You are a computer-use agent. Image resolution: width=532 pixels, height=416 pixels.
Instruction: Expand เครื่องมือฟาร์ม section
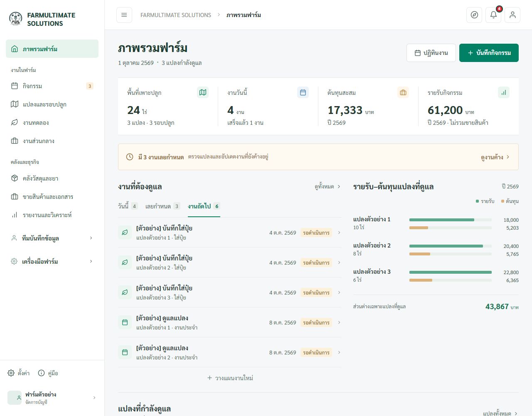pyautogui.click(x=52, y=261)
